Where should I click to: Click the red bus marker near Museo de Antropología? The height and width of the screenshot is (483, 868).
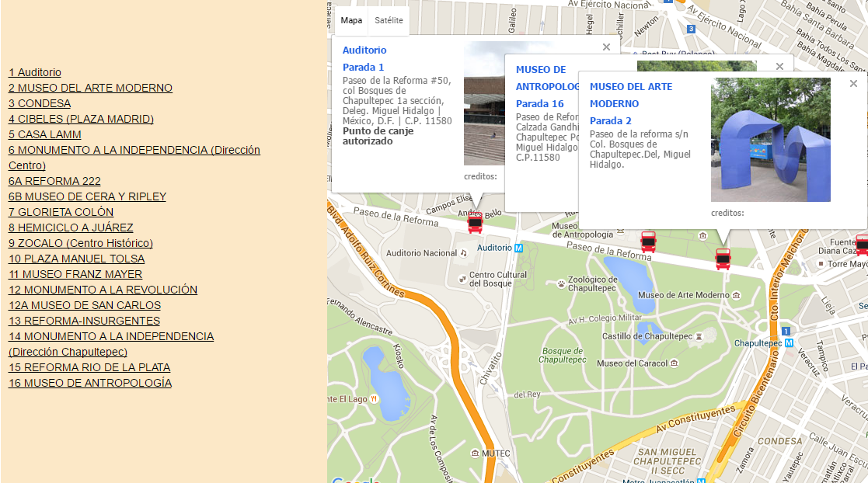[x=648, y=241]
